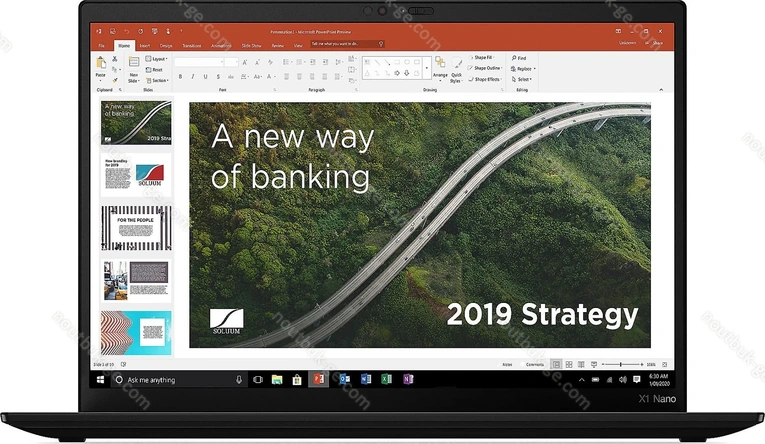
Task: Click the Arrange icon in Drawing group
Action: point(440,66)
